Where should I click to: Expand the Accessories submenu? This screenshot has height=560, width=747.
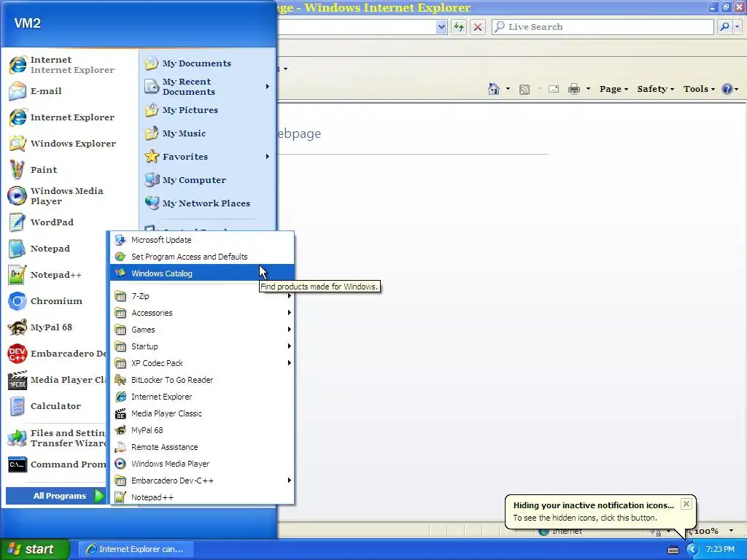click(202, 313)
